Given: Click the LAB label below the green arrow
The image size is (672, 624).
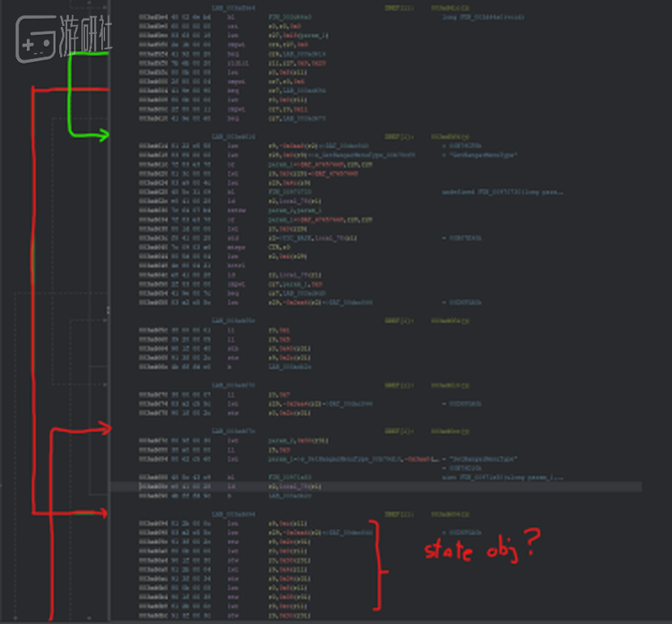Looking at the screenshot, I should point(233,136).
